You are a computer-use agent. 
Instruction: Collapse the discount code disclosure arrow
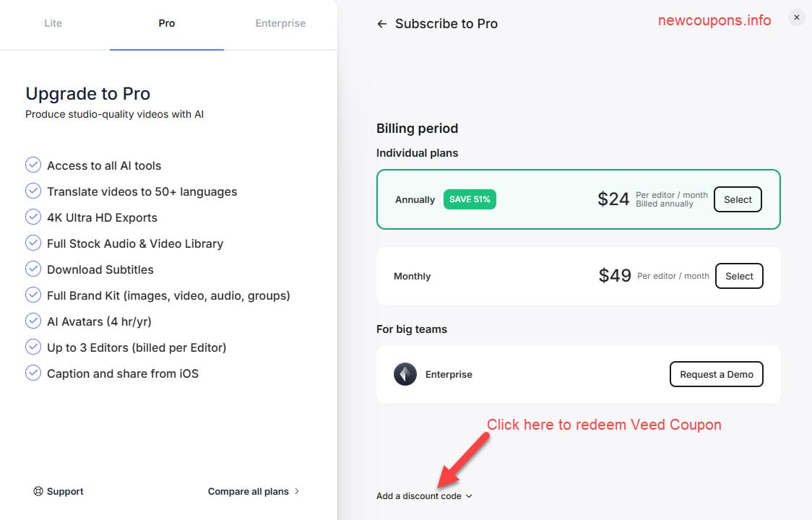tap(469, 496)
